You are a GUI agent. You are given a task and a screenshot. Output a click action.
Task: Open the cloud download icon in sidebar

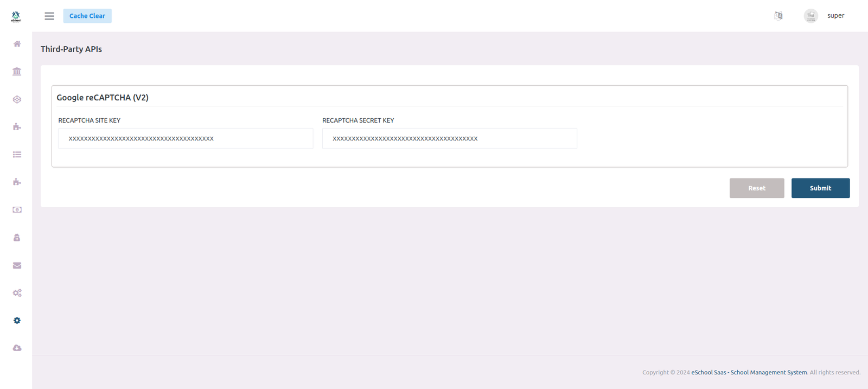17,348
